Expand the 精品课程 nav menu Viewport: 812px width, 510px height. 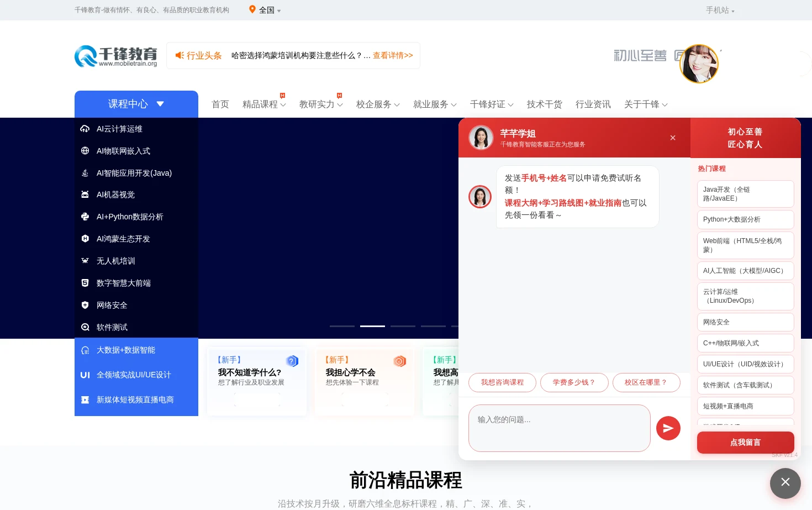[264, 104]
